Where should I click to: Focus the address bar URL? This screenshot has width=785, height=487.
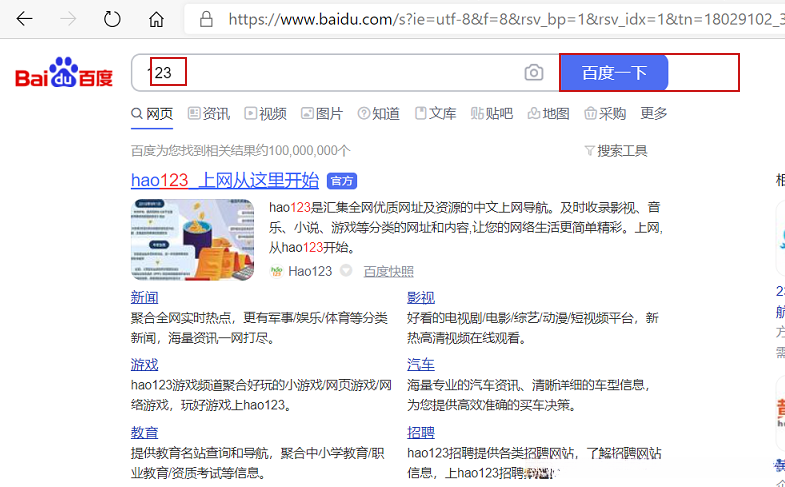point(506,19)
